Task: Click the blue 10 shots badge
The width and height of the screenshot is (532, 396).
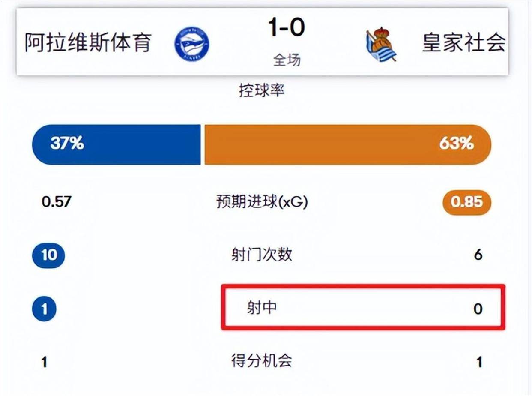Action: click(48, 255)
